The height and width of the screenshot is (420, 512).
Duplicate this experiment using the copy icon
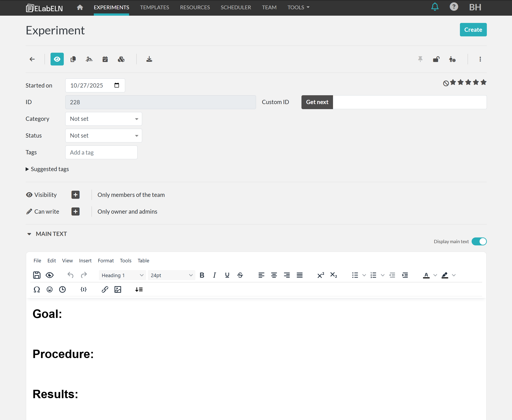pos(73,59)
